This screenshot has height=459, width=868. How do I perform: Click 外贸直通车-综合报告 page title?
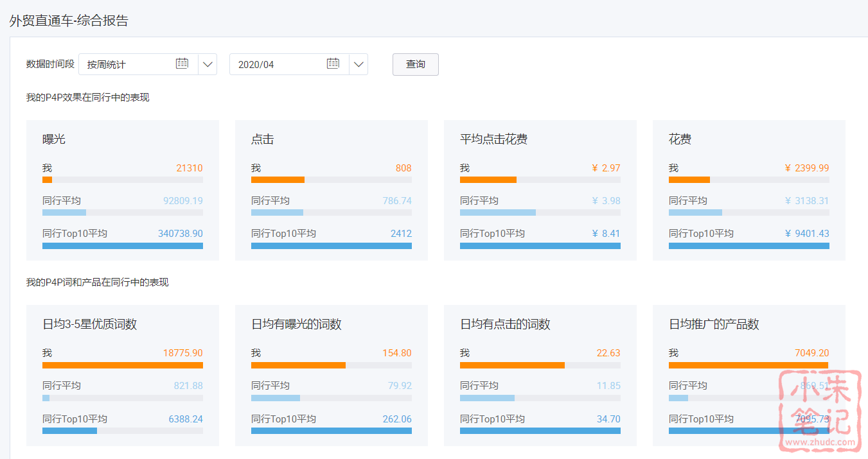pyautogui.click(x=69, y=21)
